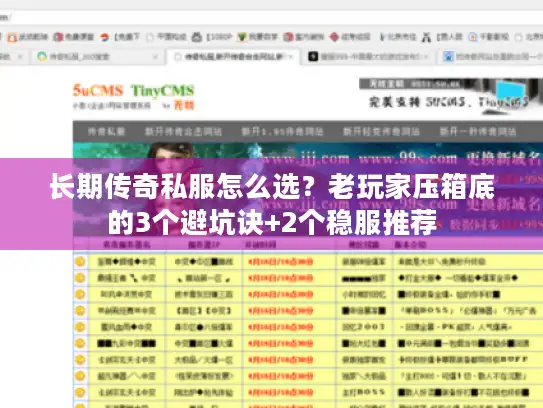Viewport: 543px width, 408px height.
Task: Click the 回忆2003 cell in server table
Action: [x=364, y=327]
